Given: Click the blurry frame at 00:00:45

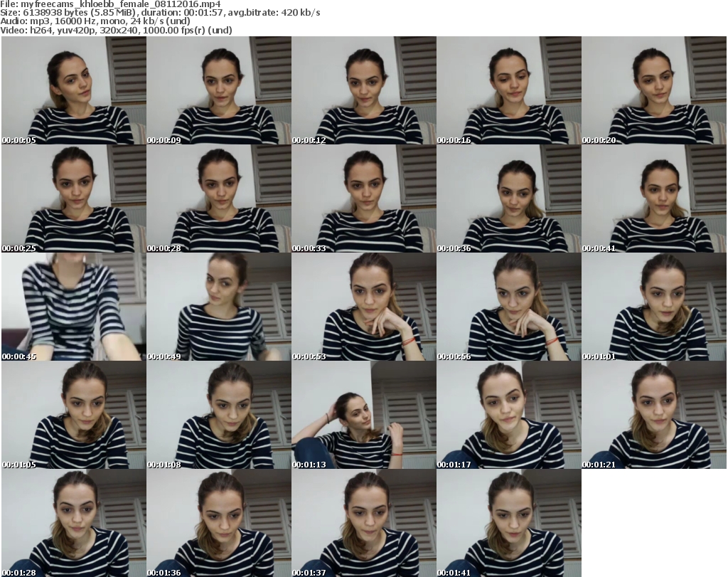Looking at the screenshot, I should click(73, 307).
